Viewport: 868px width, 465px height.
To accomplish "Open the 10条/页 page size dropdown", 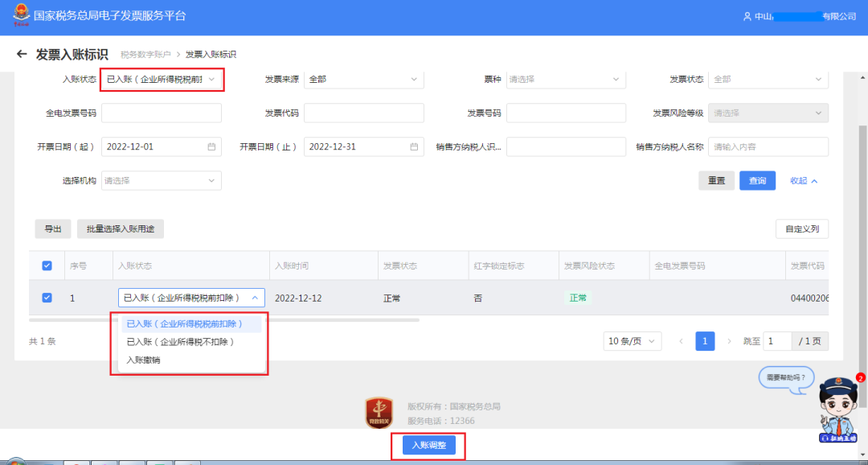I will [632, 341].
